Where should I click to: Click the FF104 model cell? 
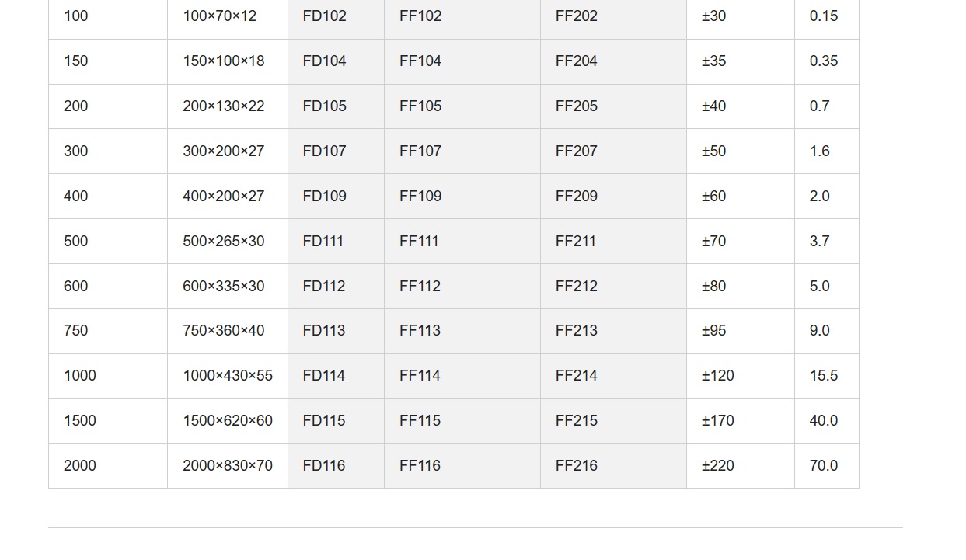[x=462, y=61]
